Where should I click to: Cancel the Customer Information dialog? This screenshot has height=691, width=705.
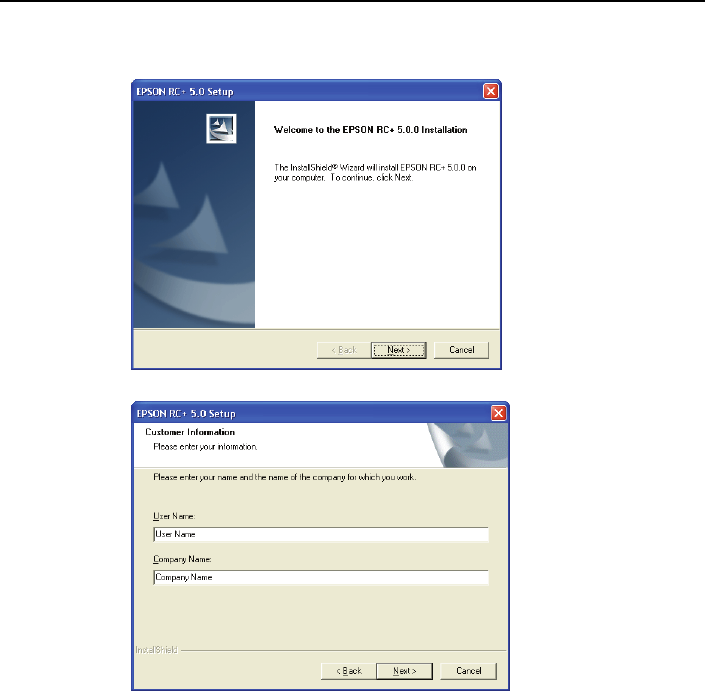(469, 671)
